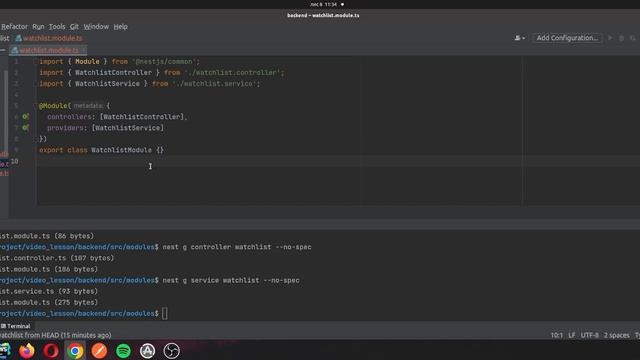Open the Help menu
Screen dimensions: 640x360
coord(120,27)
